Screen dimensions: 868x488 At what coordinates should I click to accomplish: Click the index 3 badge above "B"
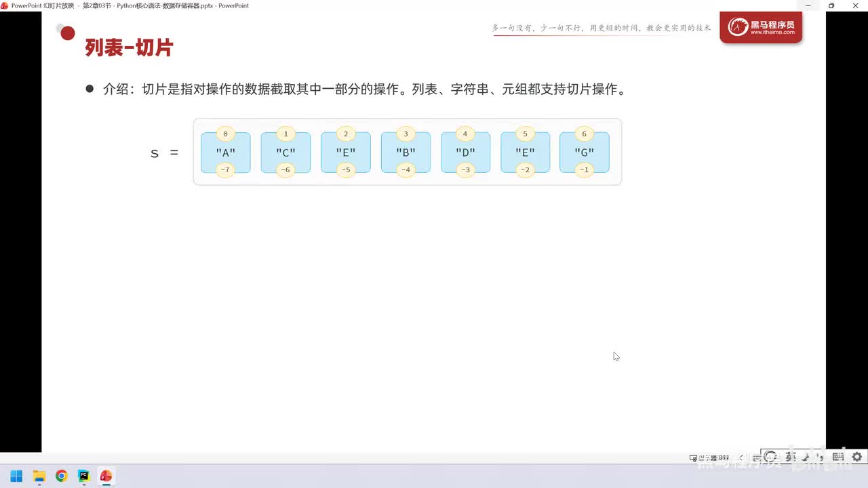point(406,134)
